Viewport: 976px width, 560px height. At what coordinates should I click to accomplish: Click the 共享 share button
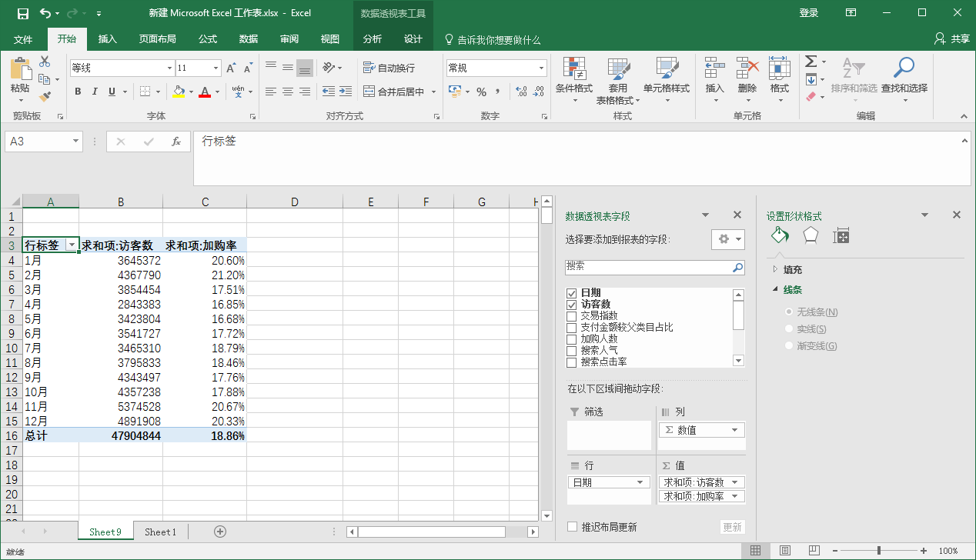pyautogui.click(x=951, y=39)
